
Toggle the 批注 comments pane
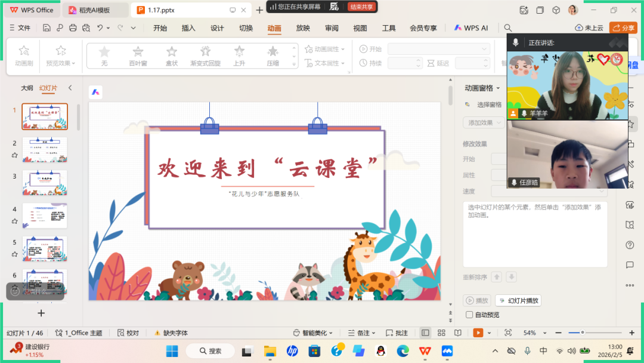[397, 333]
